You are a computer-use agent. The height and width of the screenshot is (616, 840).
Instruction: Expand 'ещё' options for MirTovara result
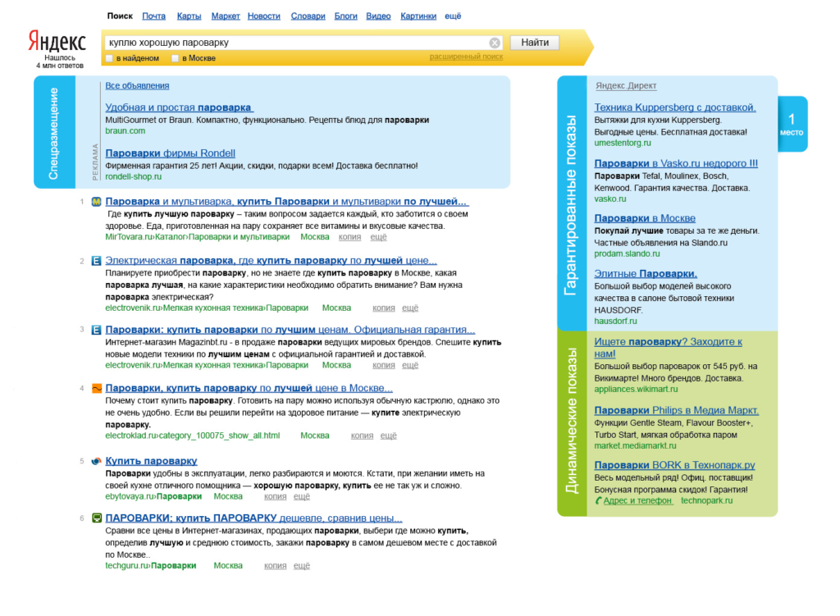coord(378,237)
